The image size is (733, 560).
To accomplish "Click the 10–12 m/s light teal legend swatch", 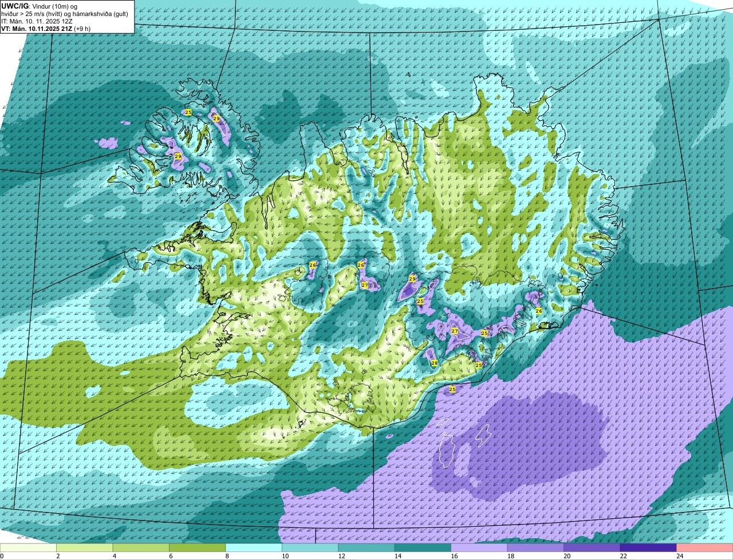I will tap(310, 547).
